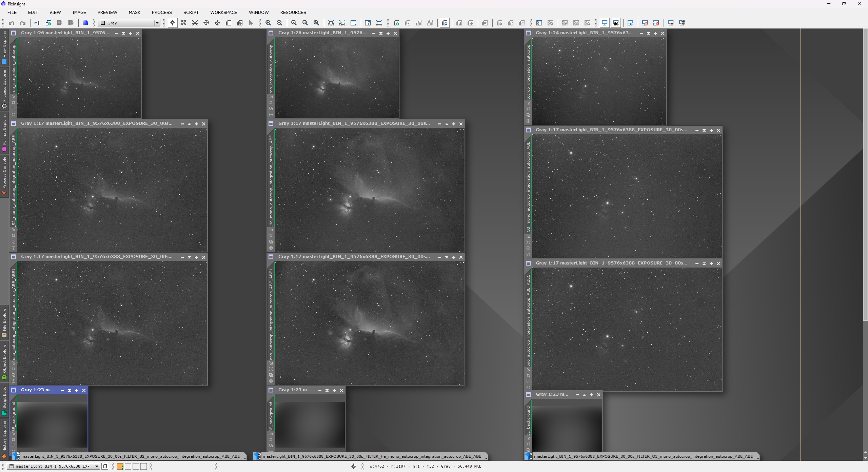Select the Edit Preview mode tool
Viewport: 868px width, 472px height.
[x=240, y=23]
